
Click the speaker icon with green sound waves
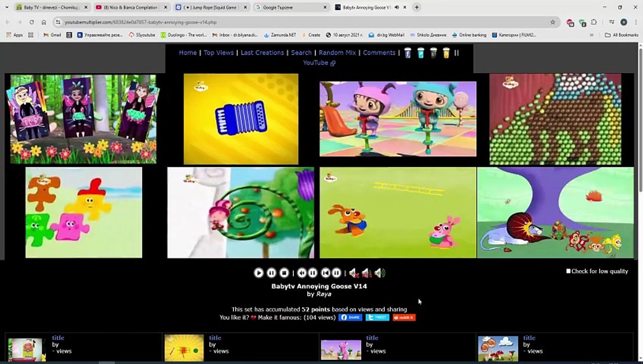click(x=380, y=272)
